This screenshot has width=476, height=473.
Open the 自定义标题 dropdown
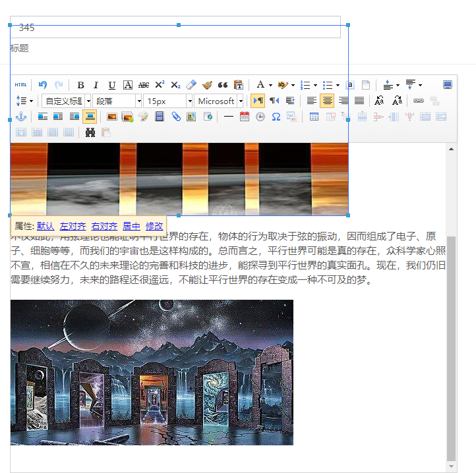pyautogui.click(x=67, y=101)
